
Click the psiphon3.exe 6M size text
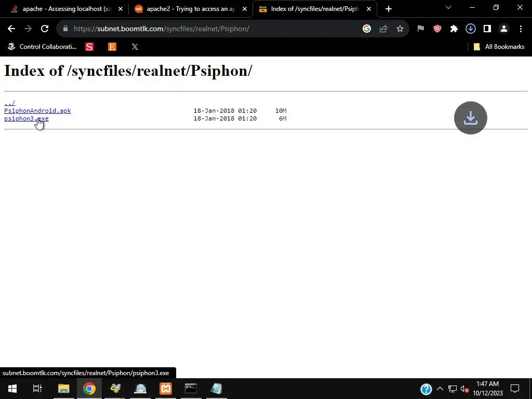[x=283, y=118]
